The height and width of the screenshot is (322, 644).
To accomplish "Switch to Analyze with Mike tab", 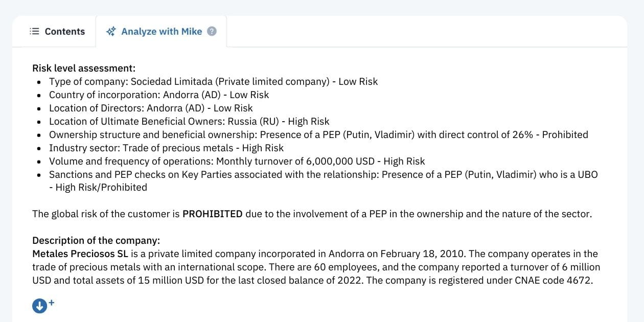I will 162,32.
